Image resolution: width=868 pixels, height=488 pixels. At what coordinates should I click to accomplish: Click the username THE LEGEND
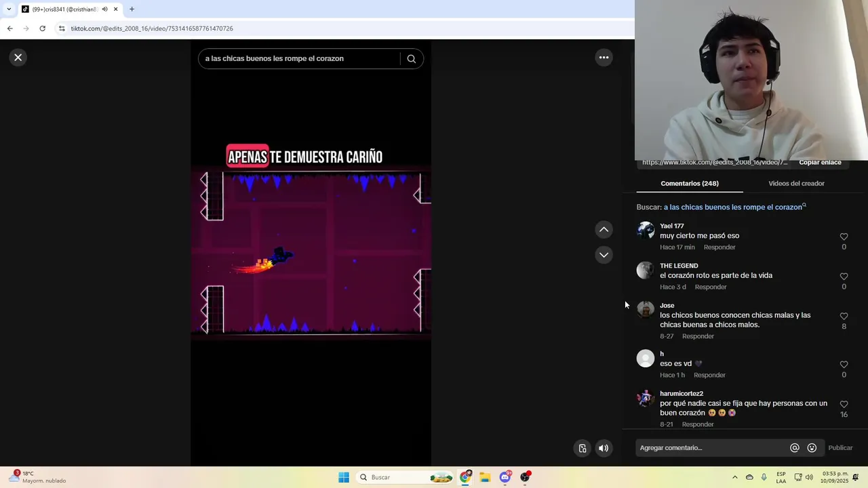click(679, 266)
